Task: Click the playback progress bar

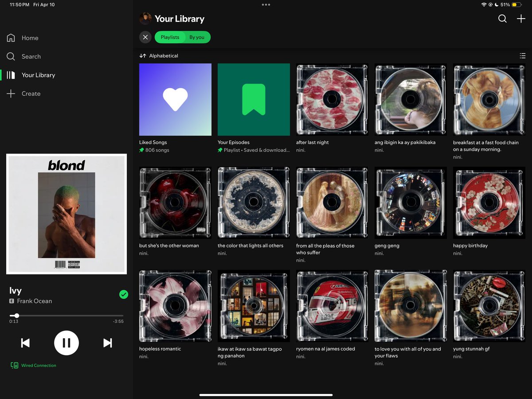Action: (66, 316)
